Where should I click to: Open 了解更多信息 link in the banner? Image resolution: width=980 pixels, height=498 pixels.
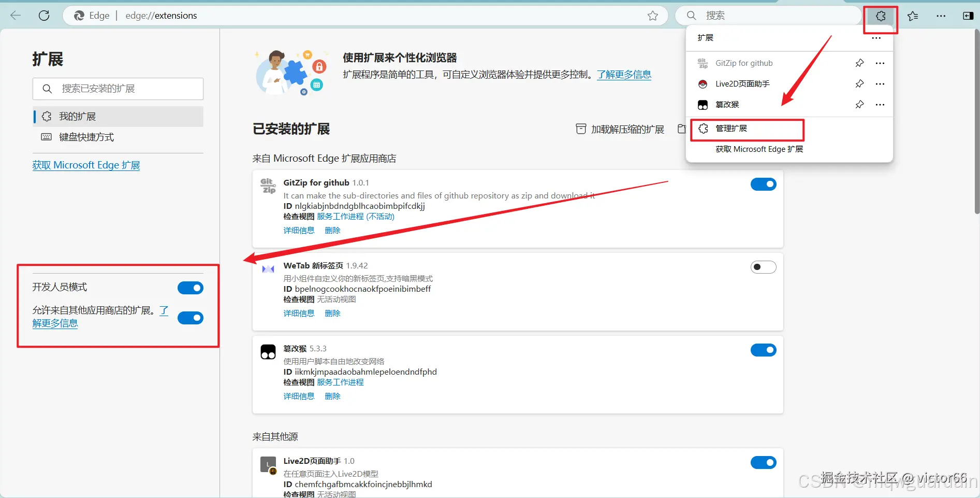click(624, 75)
